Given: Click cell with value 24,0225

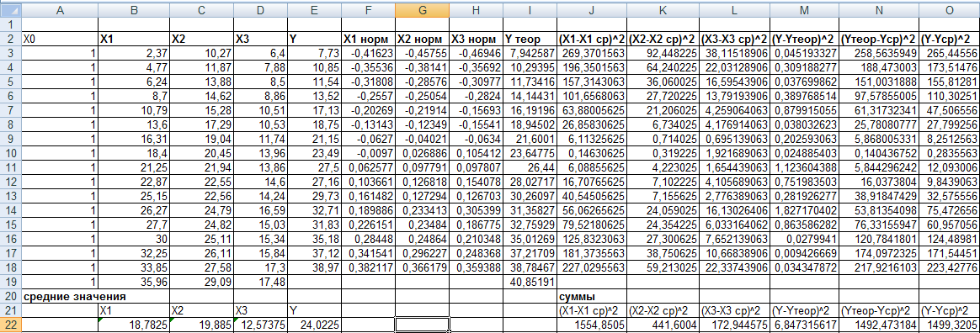Looking at the screenshot, I should 314,325.
